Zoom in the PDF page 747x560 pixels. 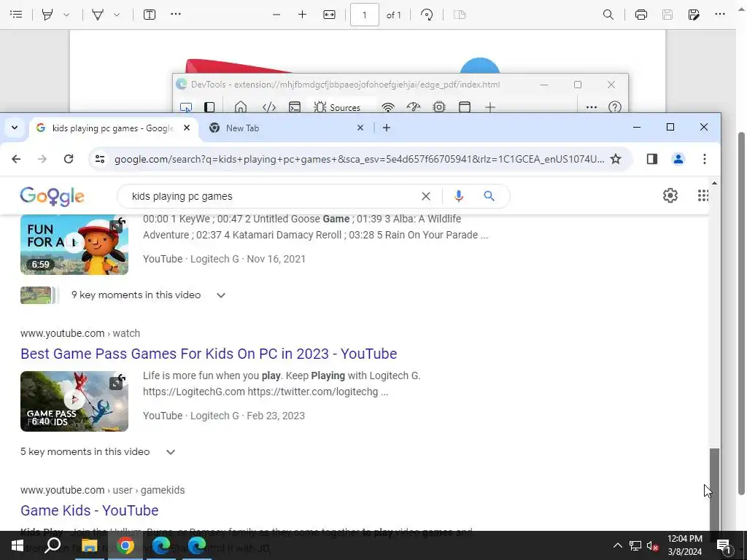pyautogui.click(x=302, y=15)
